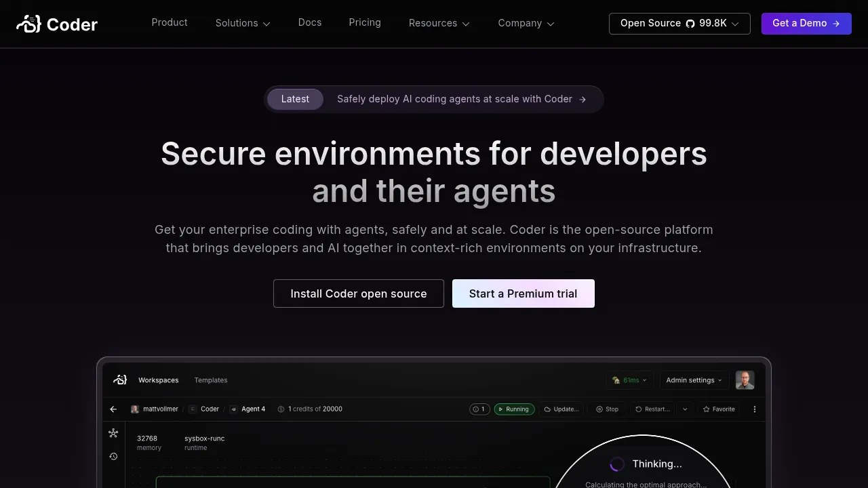This screenshot has height=488, width=868.
Task: Expand the Company dropdown
Action: (526, 23)
